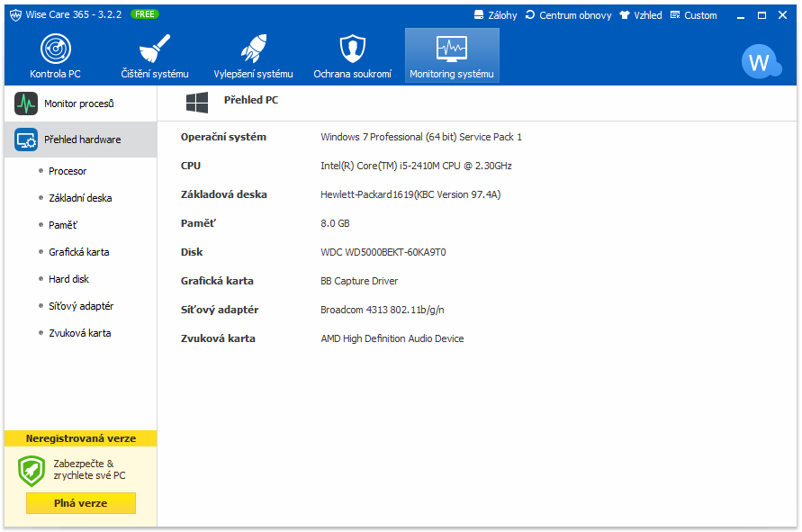Click the Plná verze button
Viewport: 802px width, 532px height.
click(x=81, y=503)
